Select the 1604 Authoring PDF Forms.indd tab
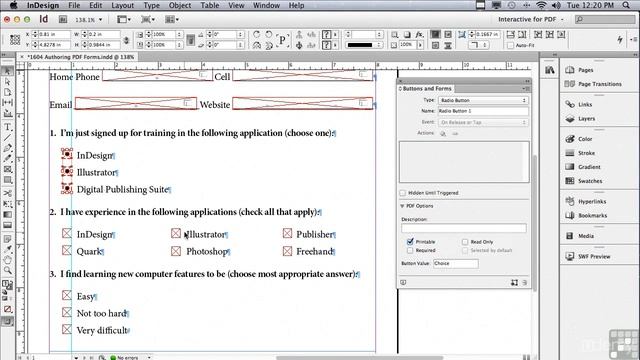 pos(80,57)
